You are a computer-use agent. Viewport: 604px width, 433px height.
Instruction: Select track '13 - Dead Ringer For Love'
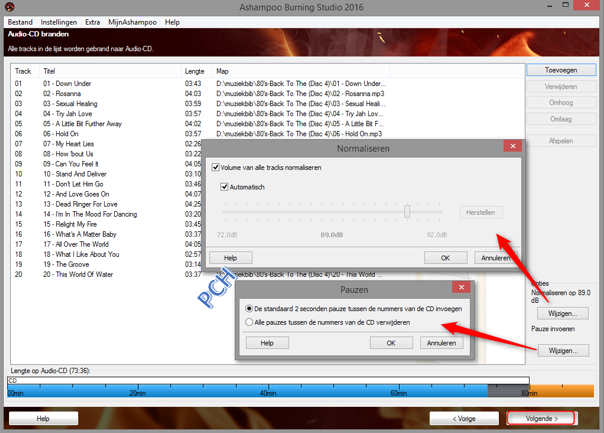click(80, 204)
